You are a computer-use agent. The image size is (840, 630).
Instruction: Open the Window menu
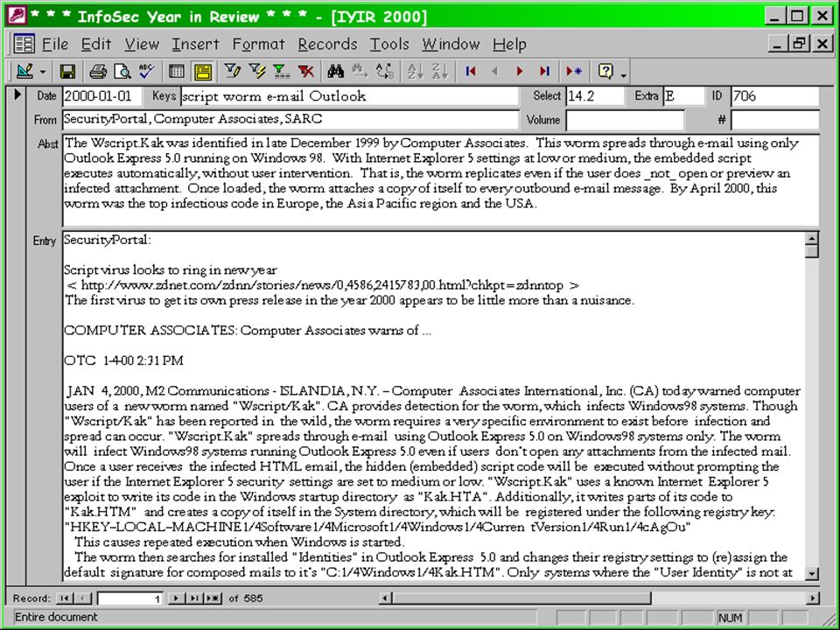pyautogui.click(x=451, y=44)
